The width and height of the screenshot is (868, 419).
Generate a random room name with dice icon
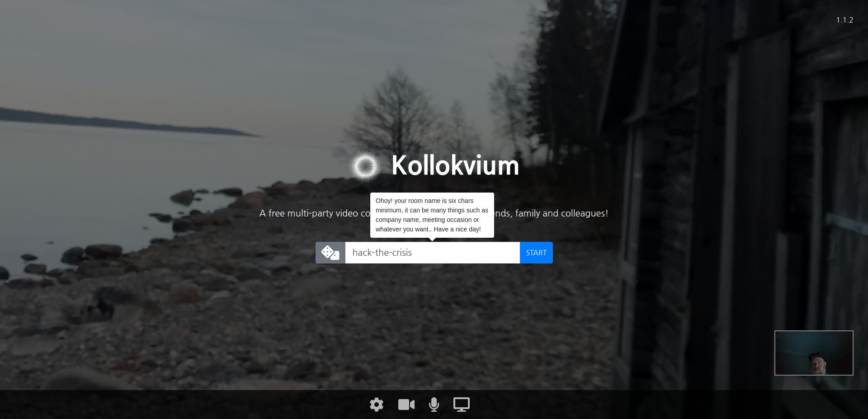click(330, 253)
